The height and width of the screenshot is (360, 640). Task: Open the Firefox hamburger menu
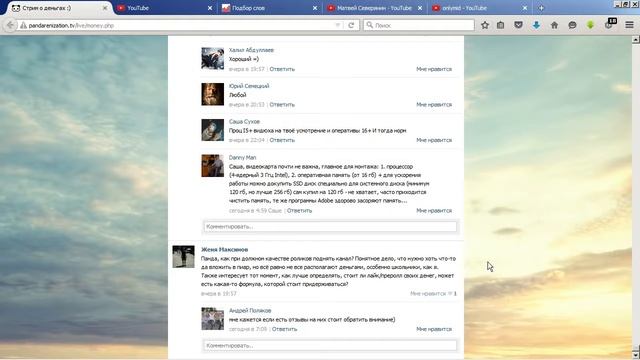pos(629,25)
